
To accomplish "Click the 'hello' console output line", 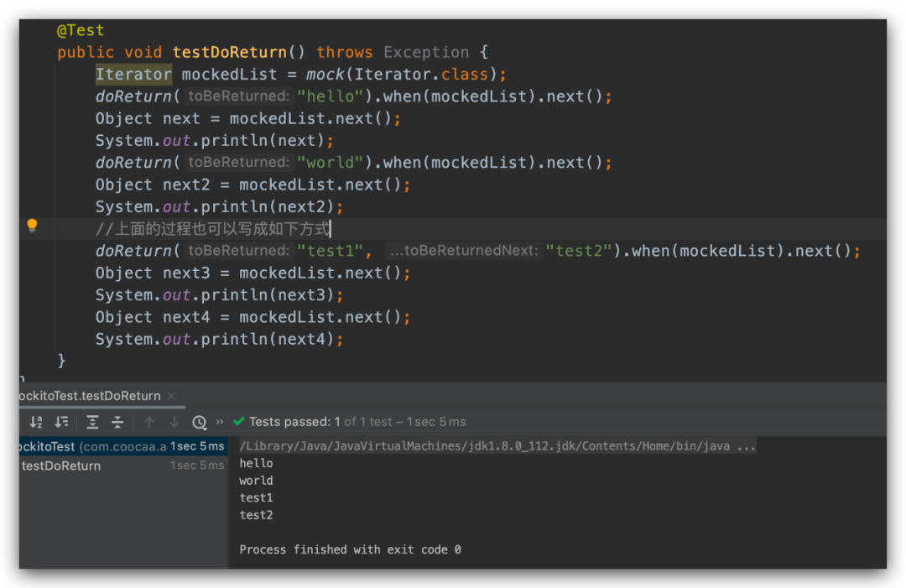I will click(x=256, y=463).
